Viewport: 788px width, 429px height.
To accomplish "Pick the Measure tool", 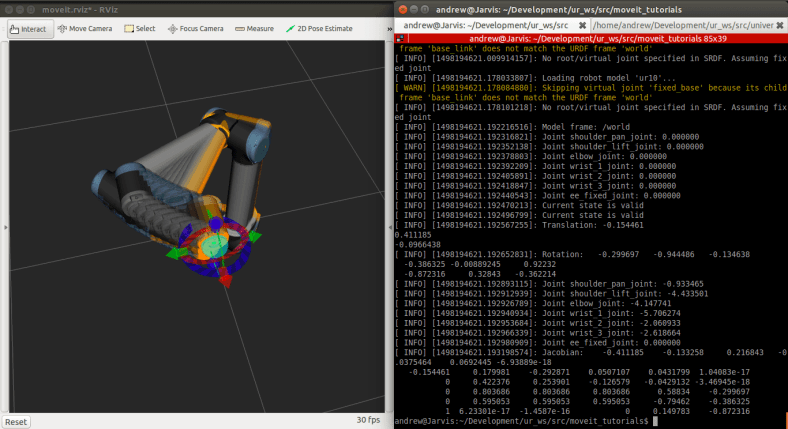I will click(x=254, y=29).
